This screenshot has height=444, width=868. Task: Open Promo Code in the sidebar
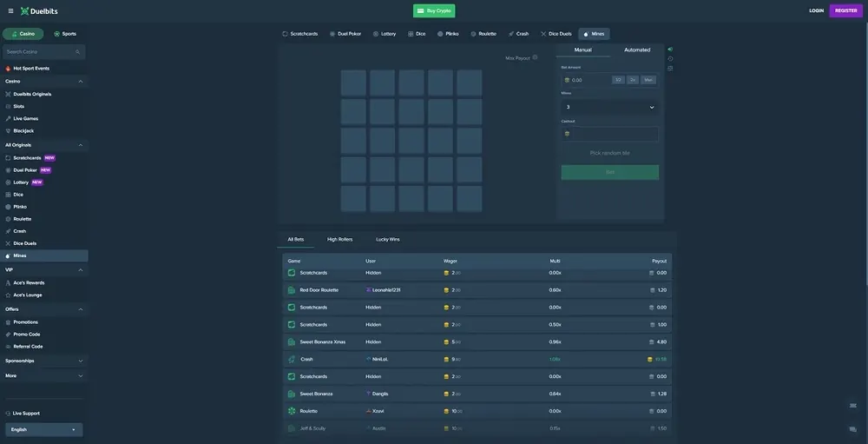27,335
